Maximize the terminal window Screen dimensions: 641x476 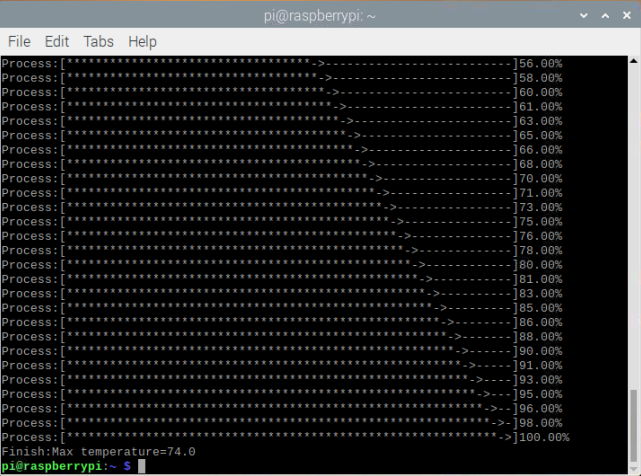click(x=605, y=16)
